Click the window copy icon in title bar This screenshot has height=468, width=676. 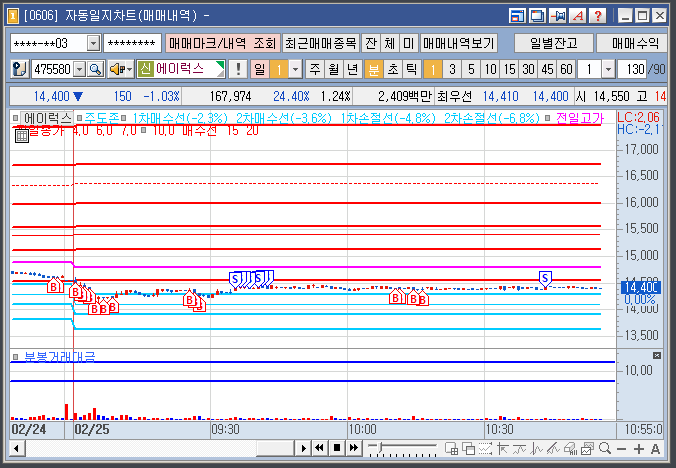(537, 16)
